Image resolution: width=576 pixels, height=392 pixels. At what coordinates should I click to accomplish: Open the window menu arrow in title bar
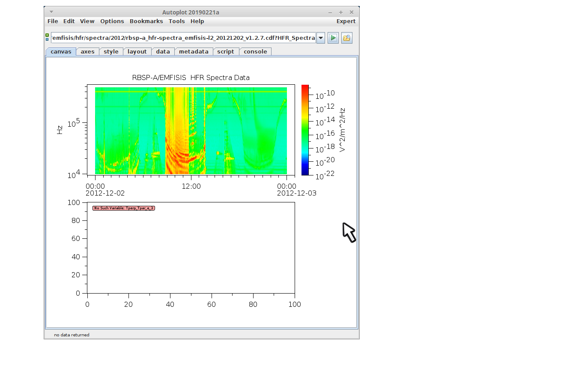point(51,12)
